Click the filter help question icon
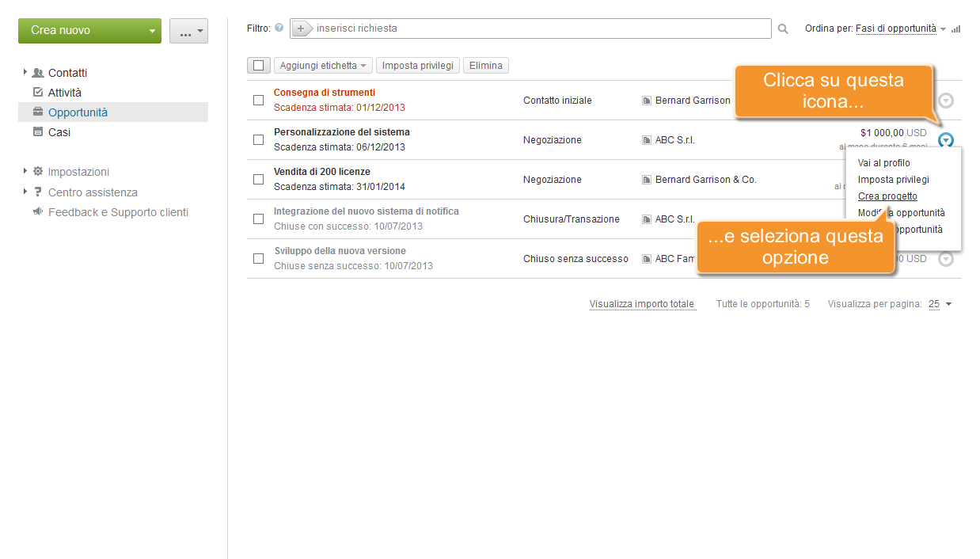Screen dimensions: 980x559 pos(279,28)
